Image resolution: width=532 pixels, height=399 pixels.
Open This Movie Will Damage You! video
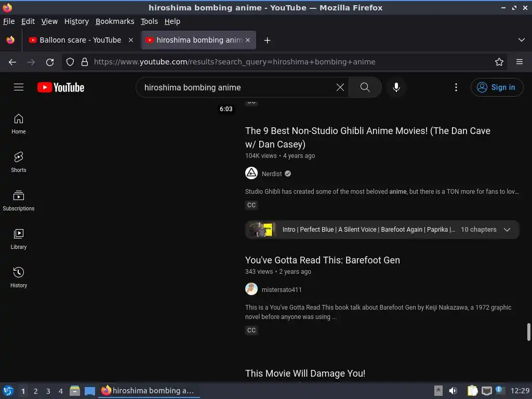pyautogui.click(x=305, y=373)
